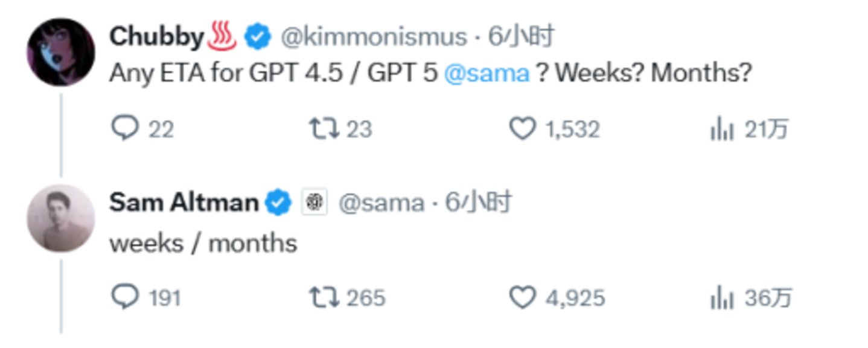
Task: Open view analytics icon on Chubby's tweet
Action: click(722, 130)
